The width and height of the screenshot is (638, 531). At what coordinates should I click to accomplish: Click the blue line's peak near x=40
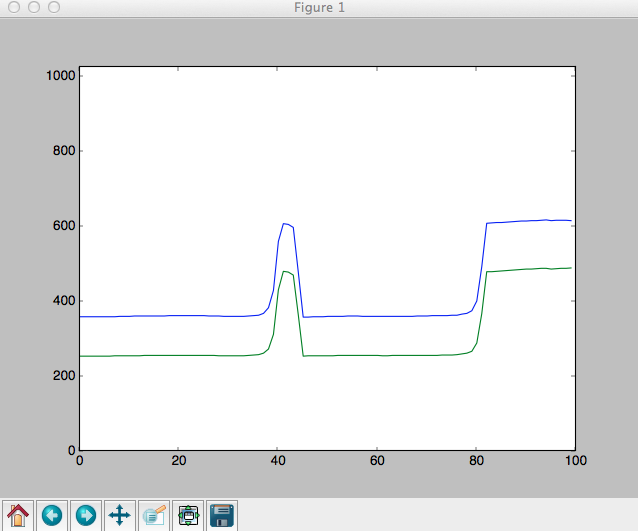[x=284, y=224]
